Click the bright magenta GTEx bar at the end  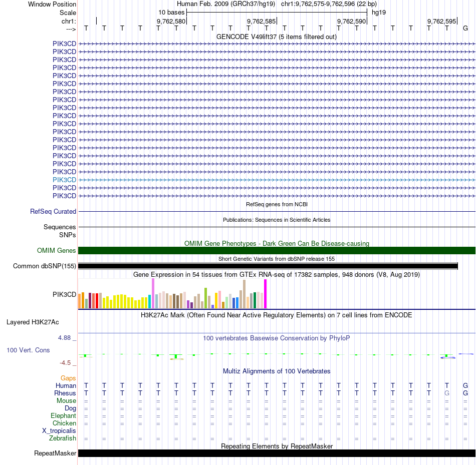tap(266, 294)
